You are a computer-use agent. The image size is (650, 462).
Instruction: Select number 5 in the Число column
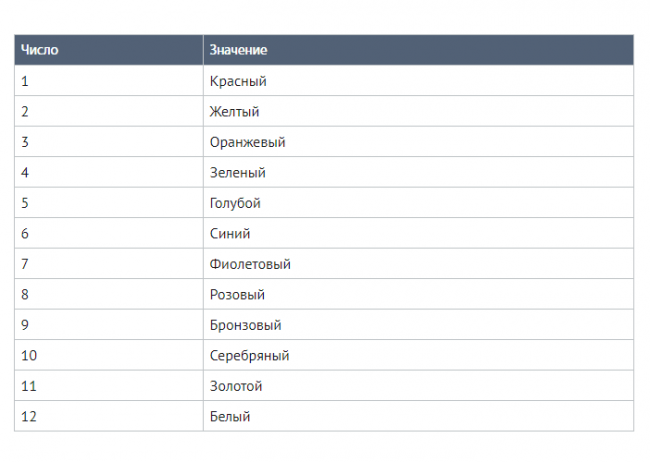tap(25, 203)
